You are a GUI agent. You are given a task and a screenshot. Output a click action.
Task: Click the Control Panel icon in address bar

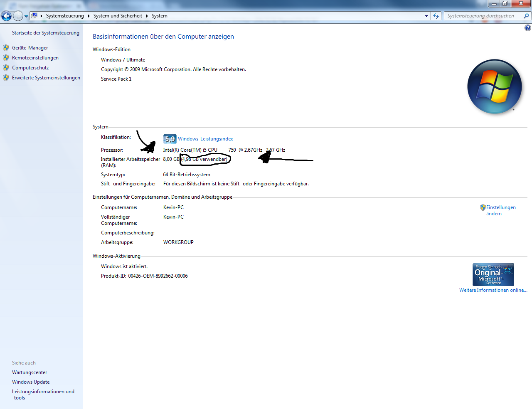[x=34, y=16]
